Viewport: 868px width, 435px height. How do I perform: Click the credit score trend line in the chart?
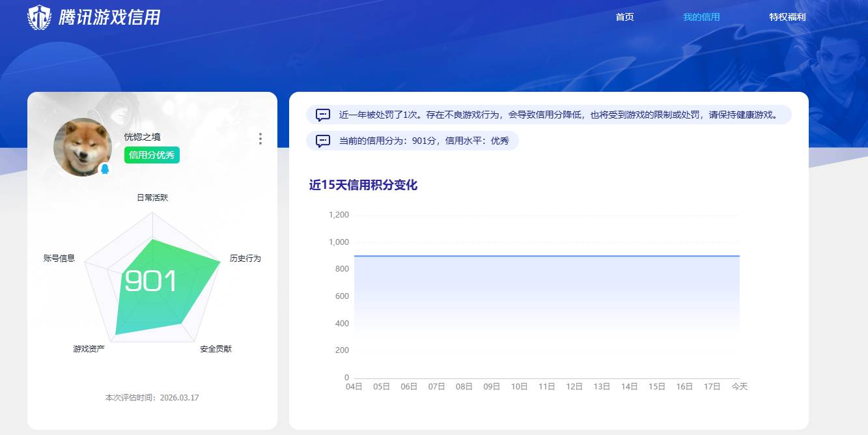pos(547,255)
